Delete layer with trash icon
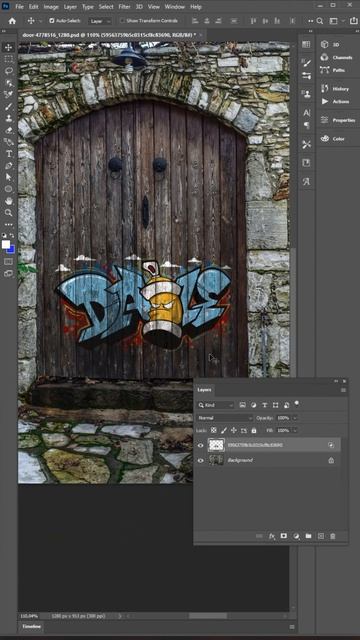The width and height of the screenshot is (360, 640). (x=333, y=536)
